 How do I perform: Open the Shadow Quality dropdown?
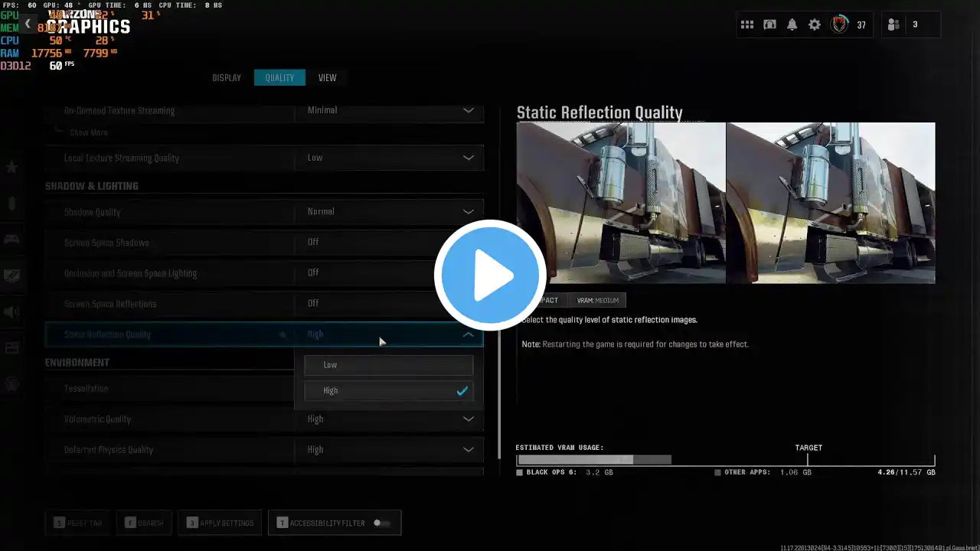[389, 211]
